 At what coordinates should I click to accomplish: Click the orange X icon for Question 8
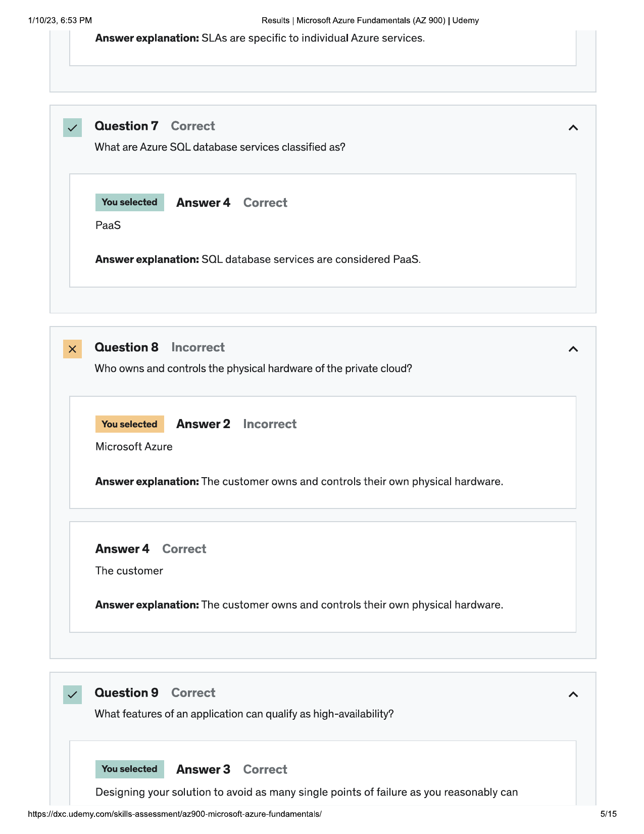pos(72,349)
